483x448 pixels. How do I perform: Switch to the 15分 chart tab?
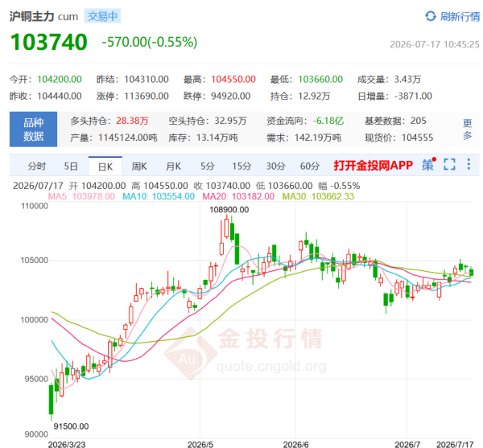click(242, 166)
